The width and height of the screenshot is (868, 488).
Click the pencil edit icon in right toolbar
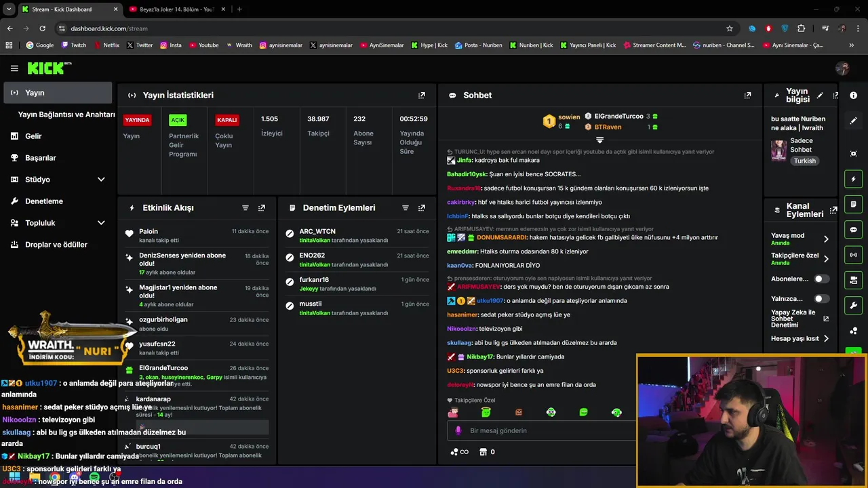(x=853, y=121)
